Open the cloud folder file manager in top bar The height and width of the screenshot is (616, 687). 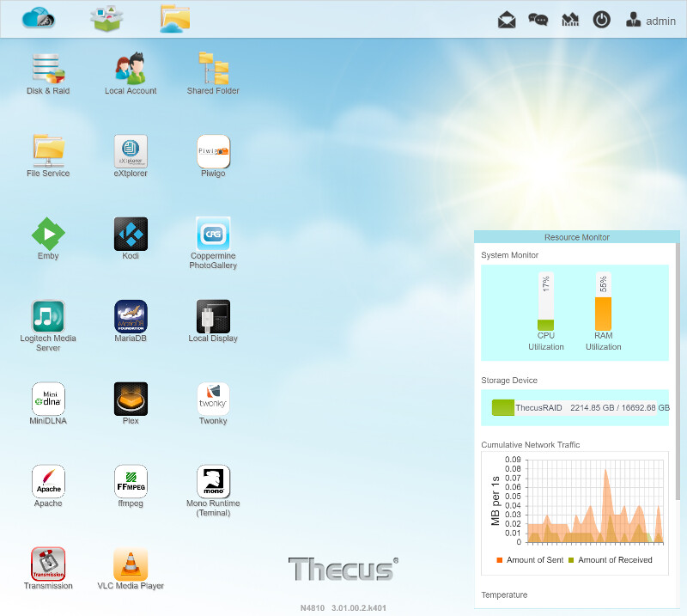(175, 18)
